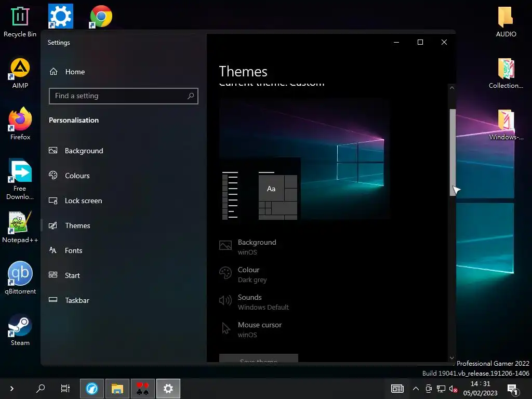Open File Explorer from taskbar
532x399 pixels.
tap(117, 389)
